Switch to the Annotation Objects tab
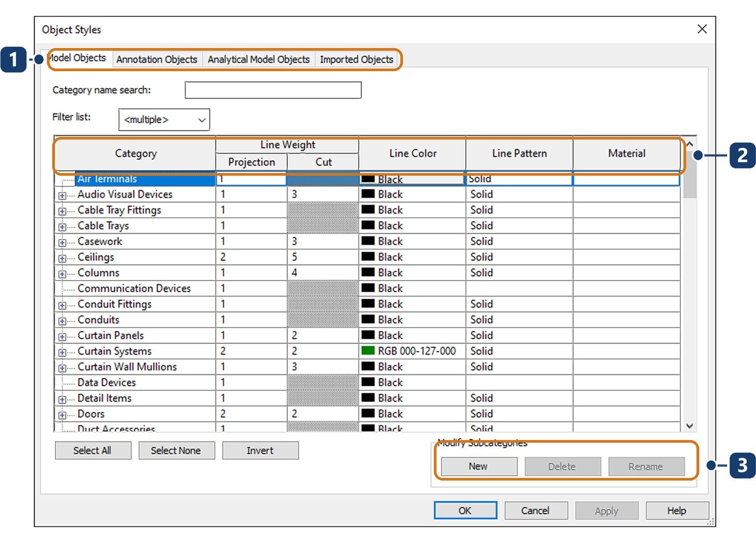 157,59
